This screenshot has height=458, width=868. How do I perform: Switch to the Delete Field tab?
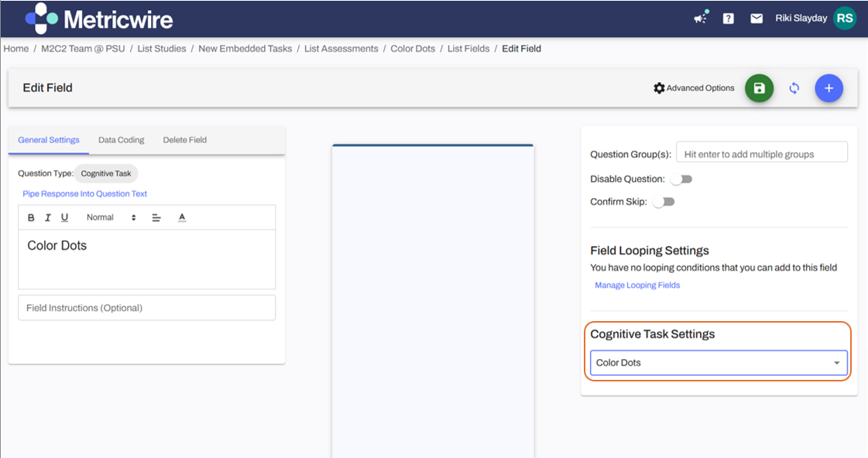pyautogui.click(x=184, y=140)
